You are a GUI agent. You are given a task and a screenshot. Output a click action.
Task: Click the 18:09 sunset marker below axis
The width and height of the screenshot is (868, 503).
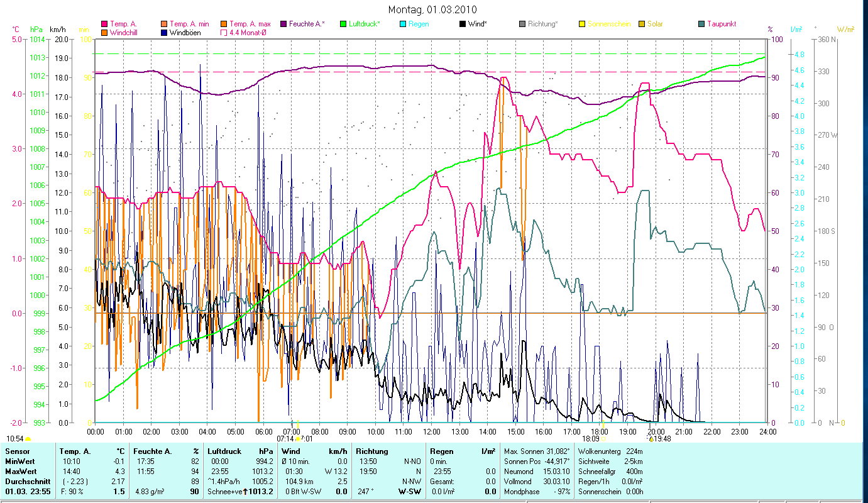tap(591, 439)
